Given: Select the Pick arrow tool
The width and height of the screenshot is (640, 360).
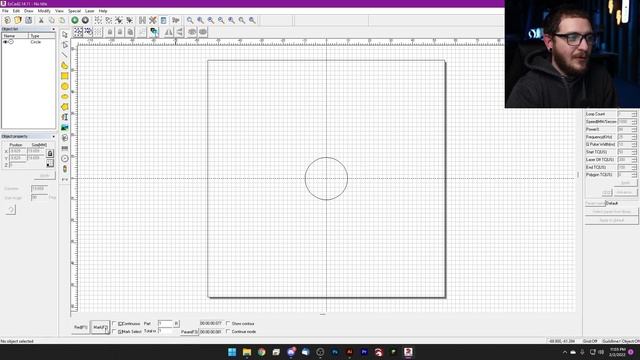Looking at the screenshot, I should point(64,35).
